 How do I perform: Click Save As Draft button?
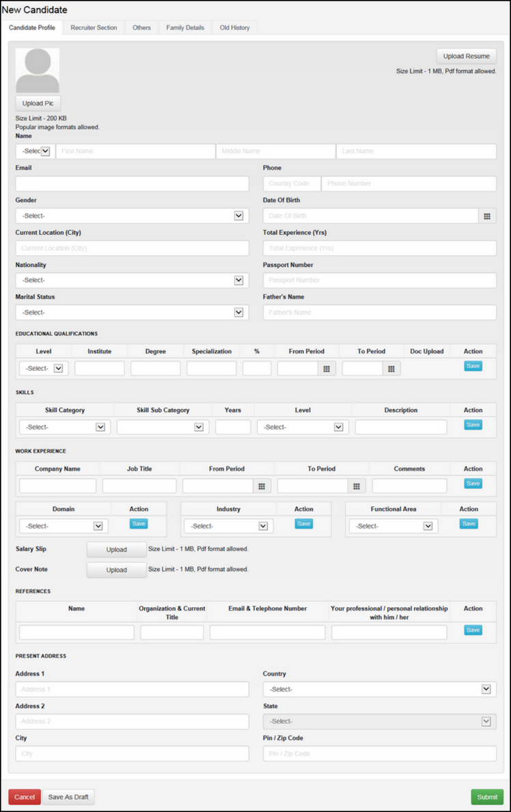click(68, 797)
